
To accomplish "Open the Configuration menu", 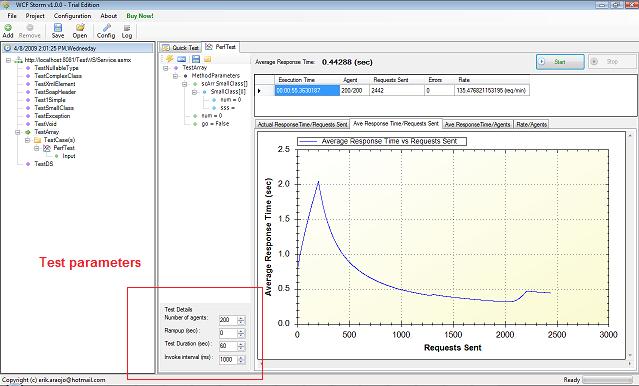I will (x=73, y=15).
